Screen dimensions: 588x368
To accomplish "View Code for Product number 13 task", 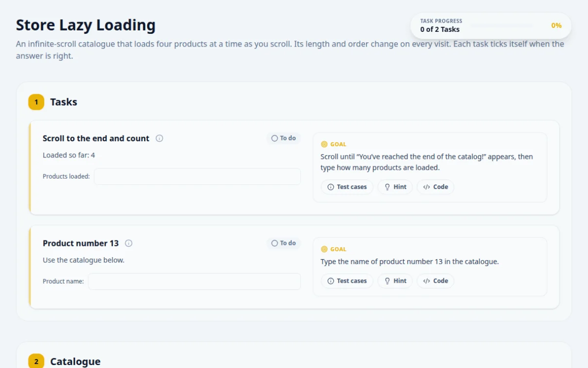I will click(436, 281).
